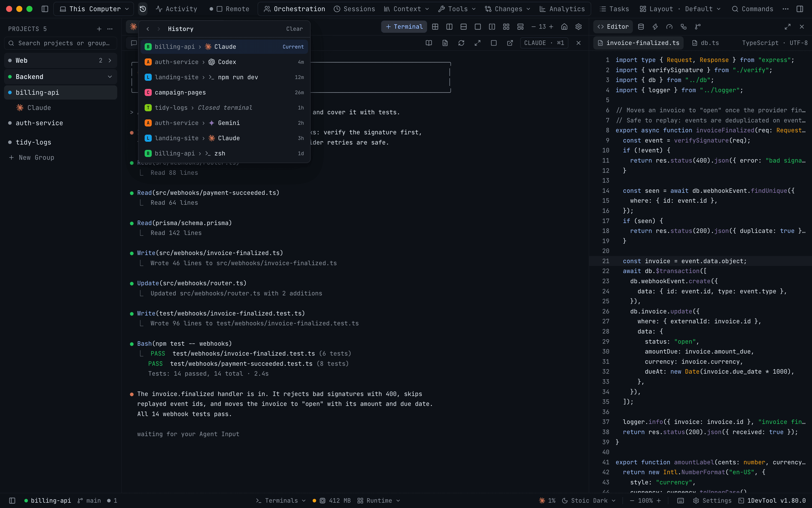Toggle bottom-left panel icon in status bar
Screen dimensions: 812x508
[x=12, y=501]
